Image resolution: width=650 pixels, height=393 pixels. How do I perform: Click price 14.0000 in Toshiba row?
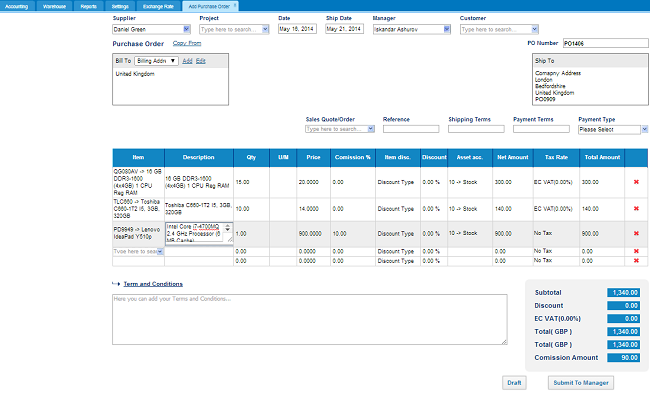click(309, 209)
